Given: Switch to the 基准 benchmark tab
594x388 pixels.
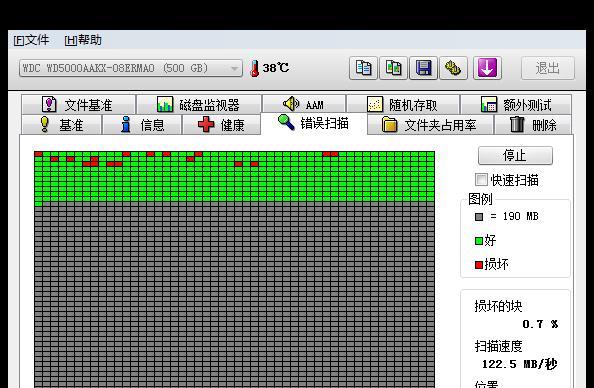Looking at the screenshot, I should [x=61, y=125].
